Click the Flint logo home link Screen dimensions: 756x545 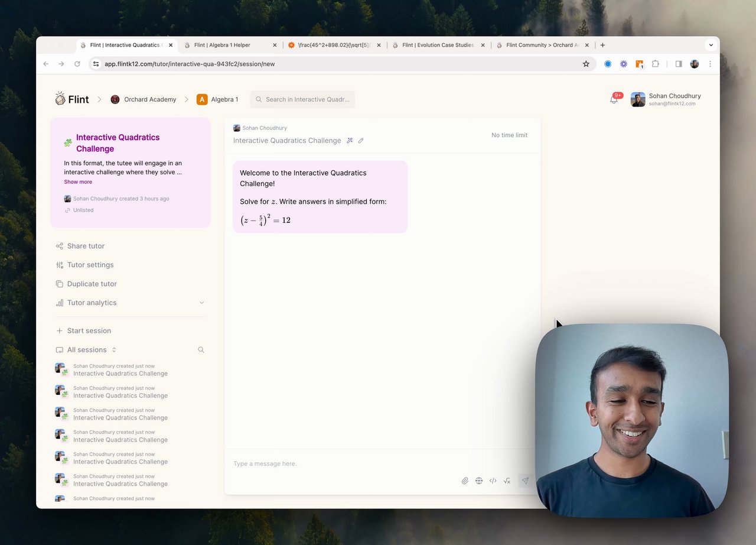point(71,99)
